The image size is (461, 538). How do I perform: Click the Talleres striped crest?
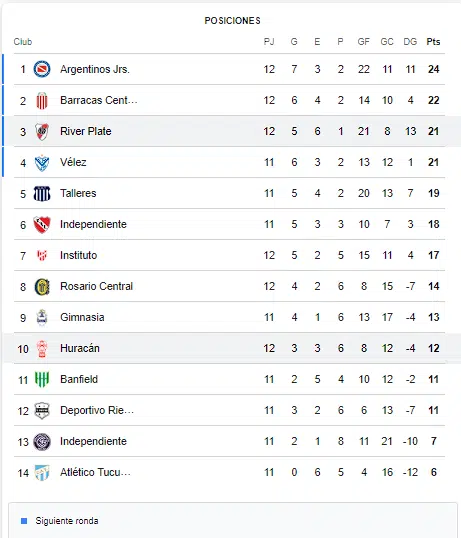pyautogui.click(x=42, y=194)
